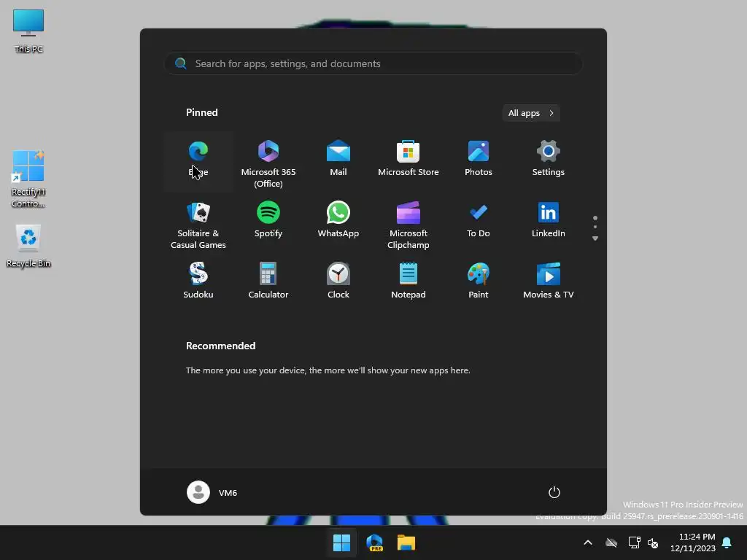
Task: Open the clock and date flyout
Action: (x=693, y=542)
